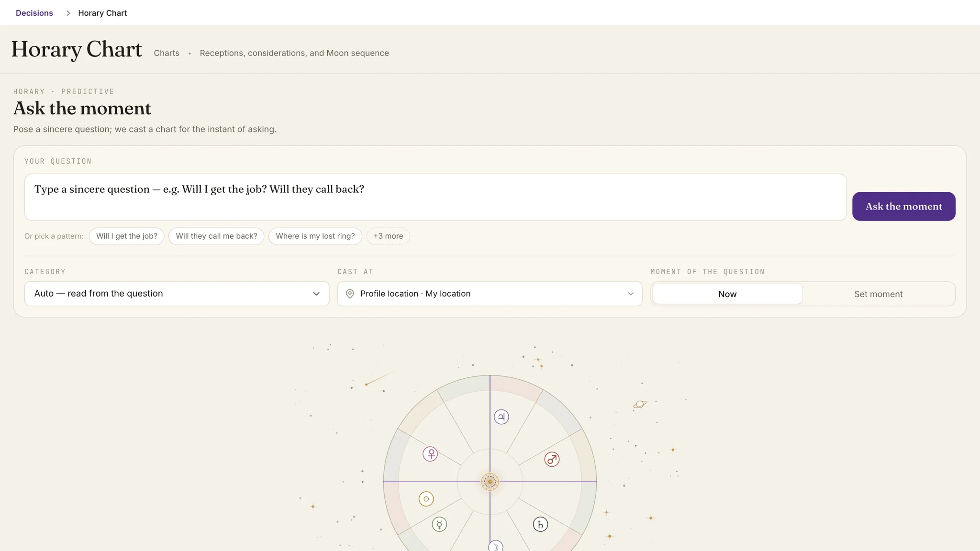Click the Mercury glyph on wheel
The image size is (980, 551).
pos(439,524)
